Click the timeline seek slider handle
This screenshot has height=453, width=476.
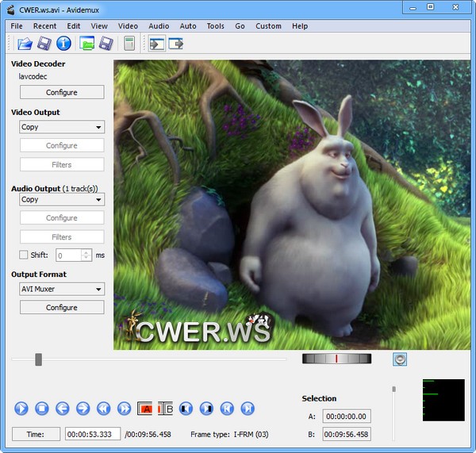pyautogui.click(x=38, y=360)
